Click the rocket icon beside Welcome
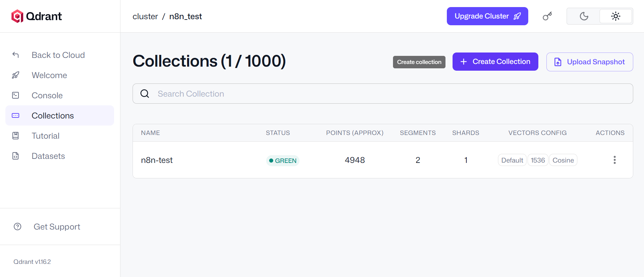 [15, 75]
